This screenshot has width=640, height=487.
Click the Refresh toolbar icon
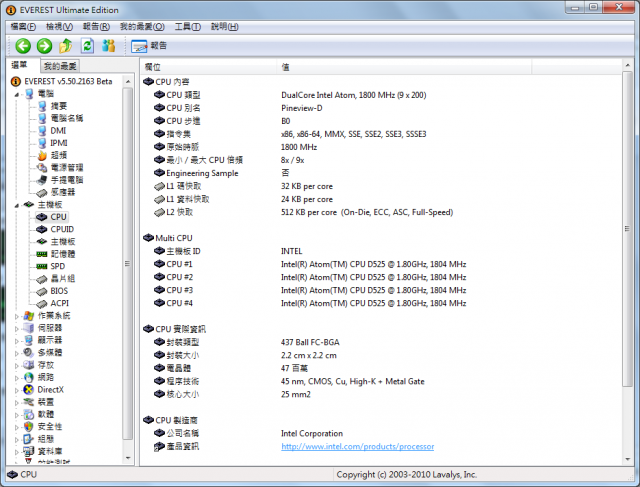(x=87, y=46)
